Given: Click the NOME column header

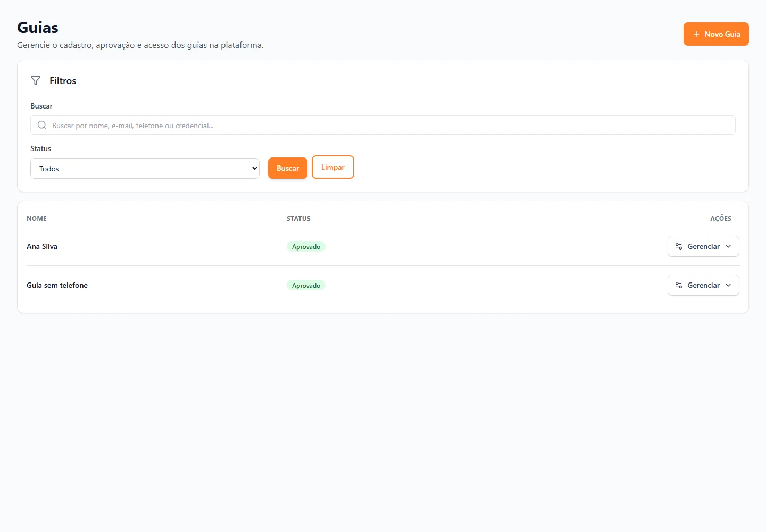Looking at the screenshot, I should (37, 219).
